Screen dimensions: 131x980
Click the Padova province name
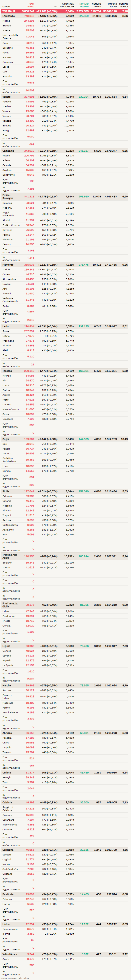(x=6, y=102)
